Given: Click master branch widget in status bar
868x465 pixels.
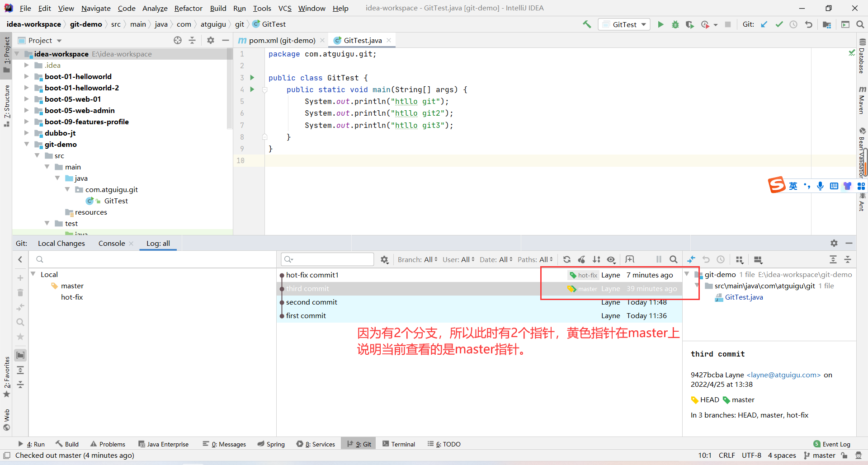Looking at the screenshot, I should (x=820, y=456).
